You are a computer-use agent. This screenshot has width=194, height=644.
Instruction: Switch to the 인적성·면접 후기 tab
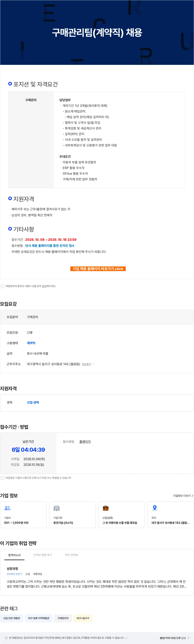pyautogui.click(x=42, y=555)
